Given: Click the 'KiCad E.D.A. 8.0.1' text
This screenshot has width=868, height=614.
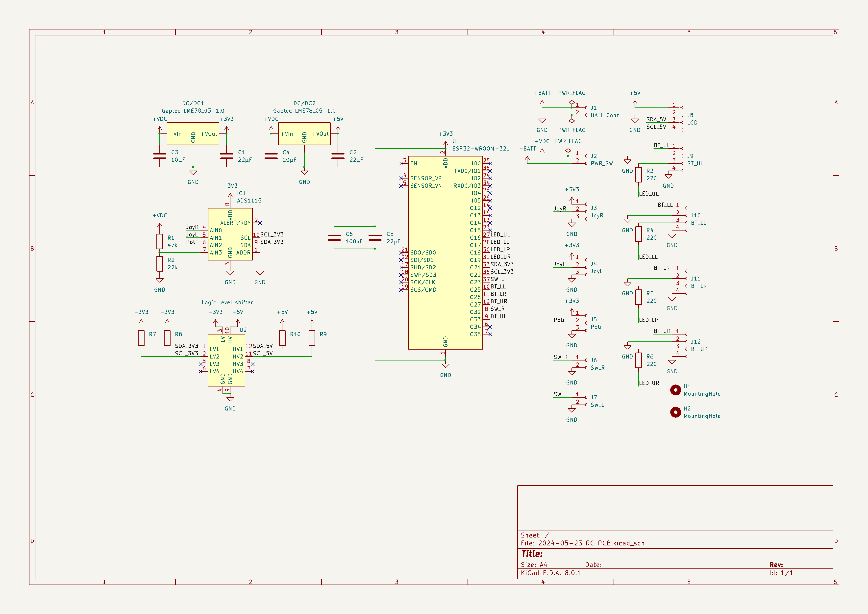Looking at the screenshot, I should tap(550, 573).
